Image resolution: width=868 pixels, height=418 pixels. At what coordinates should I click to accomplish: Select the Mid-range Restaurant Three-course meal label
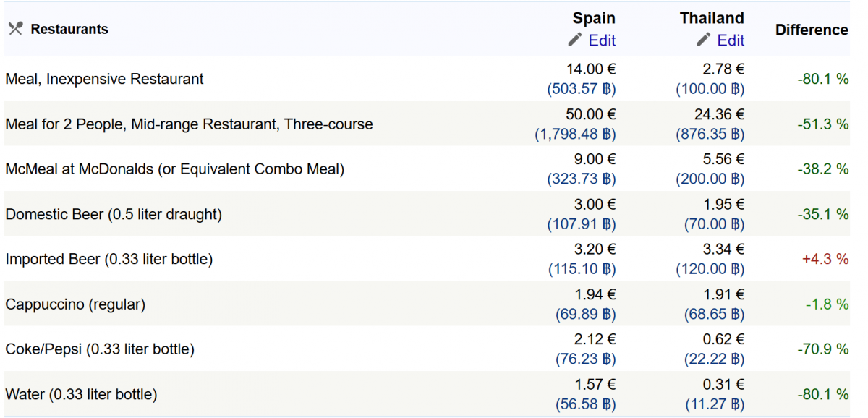189,124
